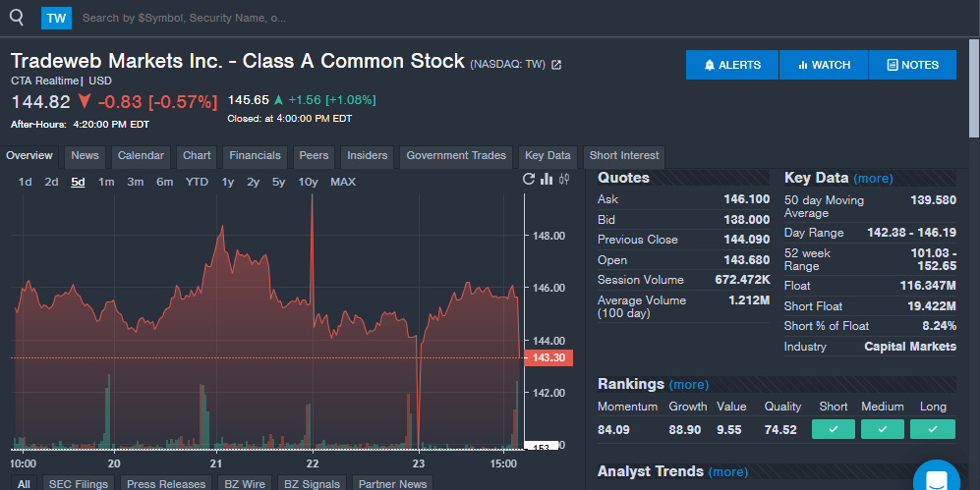Switch to the Key Data tab
The height and width of the screenshot is (490, 980).
point(548,156)
